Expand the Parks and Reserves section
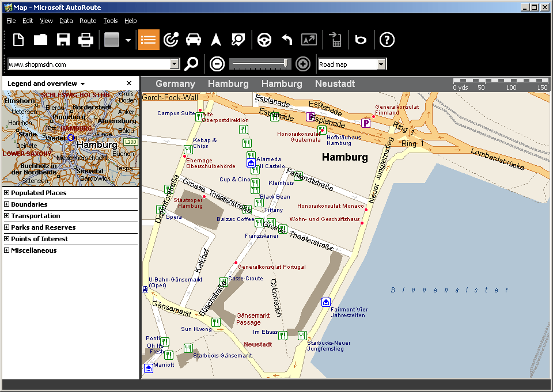The width and height of the screenshot is (553, 392). click(6, 227)
